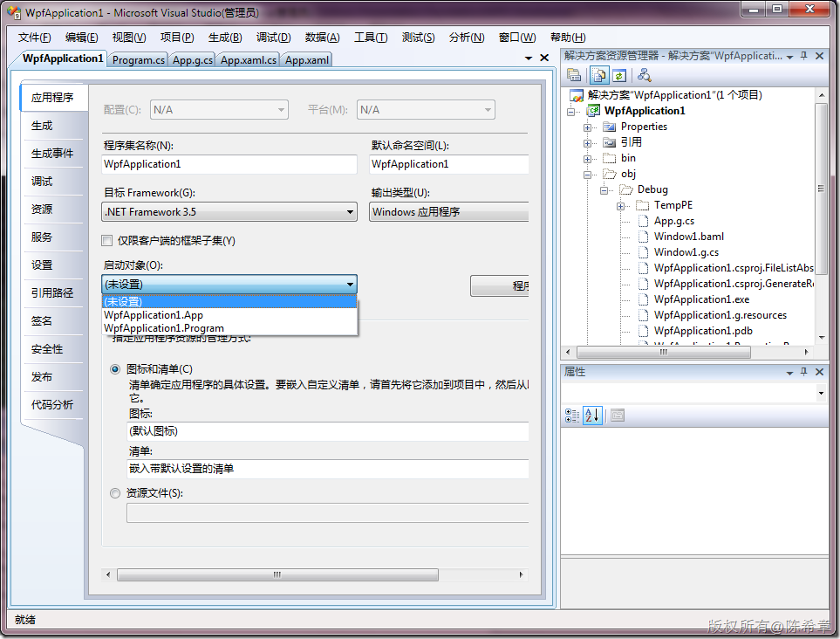Image resolution: width=840 pixels, height=639 pixels.
Task: Select the 资源文件 radio button
Action: (x=114, y=492)
